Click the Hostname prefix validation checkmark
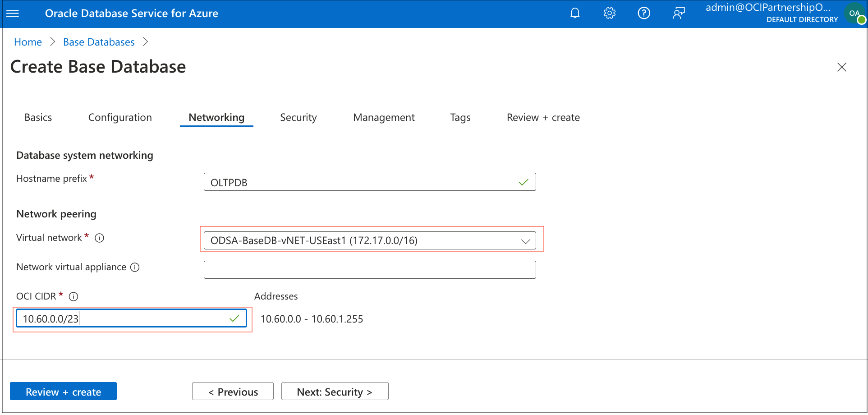Viewport: 868px width, 415px height. [523, 182]
